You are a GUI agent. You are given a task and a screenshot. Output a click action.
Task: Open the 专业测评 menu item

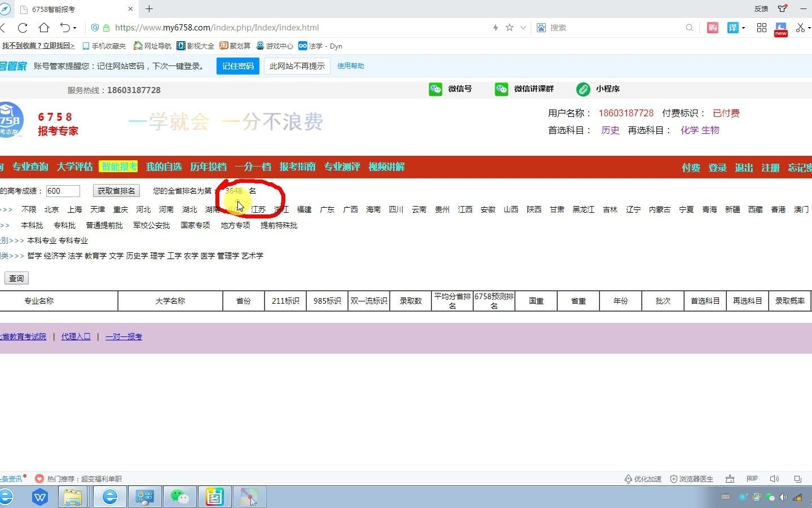click(342, 167)
